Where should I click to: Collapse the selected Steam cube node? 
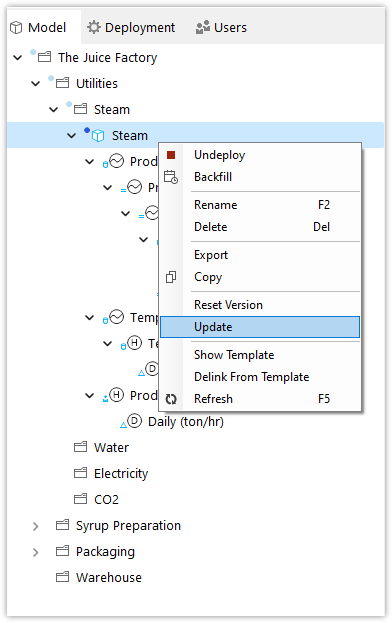[71, 135]
